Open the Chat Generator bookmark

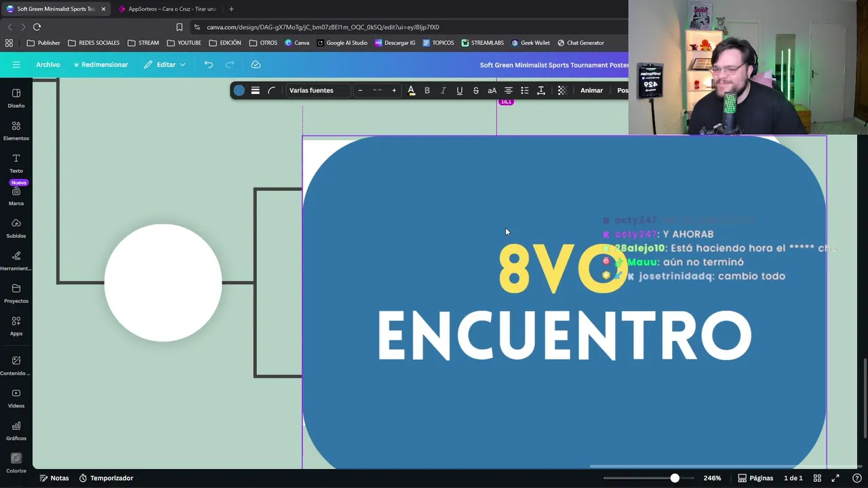pos(580,43)
